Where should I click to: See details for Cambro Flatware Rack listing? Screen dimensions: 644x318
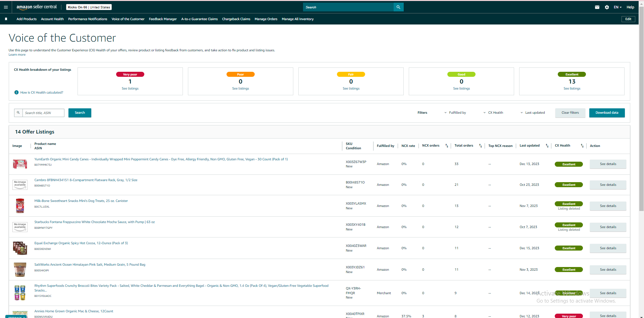[608, 185]
